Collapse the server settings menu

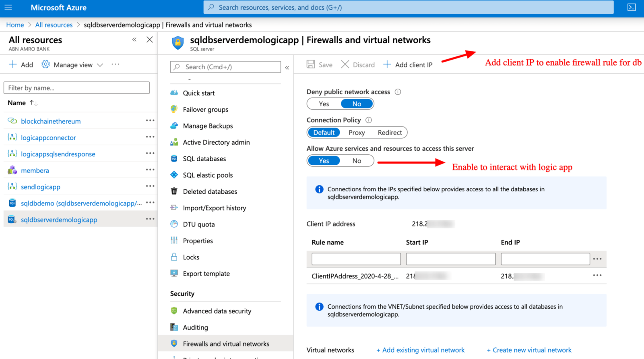coord(287,67)
